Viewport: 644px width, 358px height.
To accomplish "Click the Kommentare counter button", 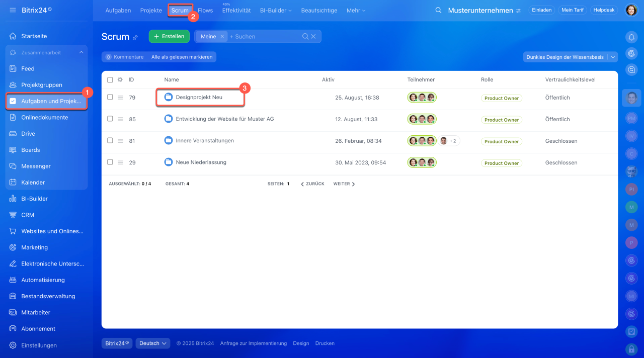I will [124, 57].
